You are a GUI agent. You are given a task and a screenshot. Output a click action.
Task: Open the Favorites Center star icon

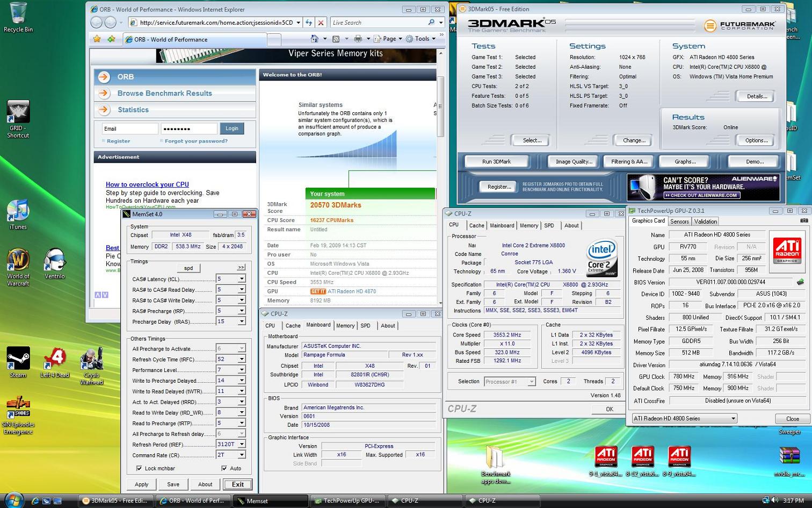coord(97,39)
